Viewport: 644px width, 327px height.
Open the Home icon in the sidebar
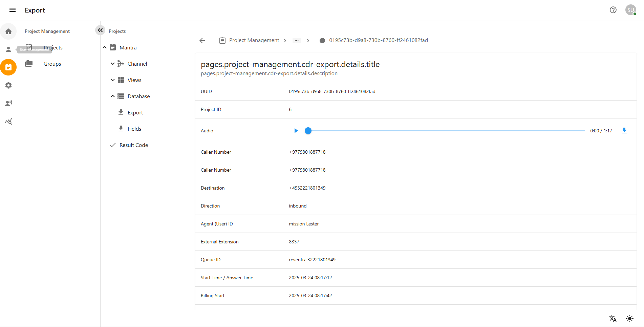(8, 31)
